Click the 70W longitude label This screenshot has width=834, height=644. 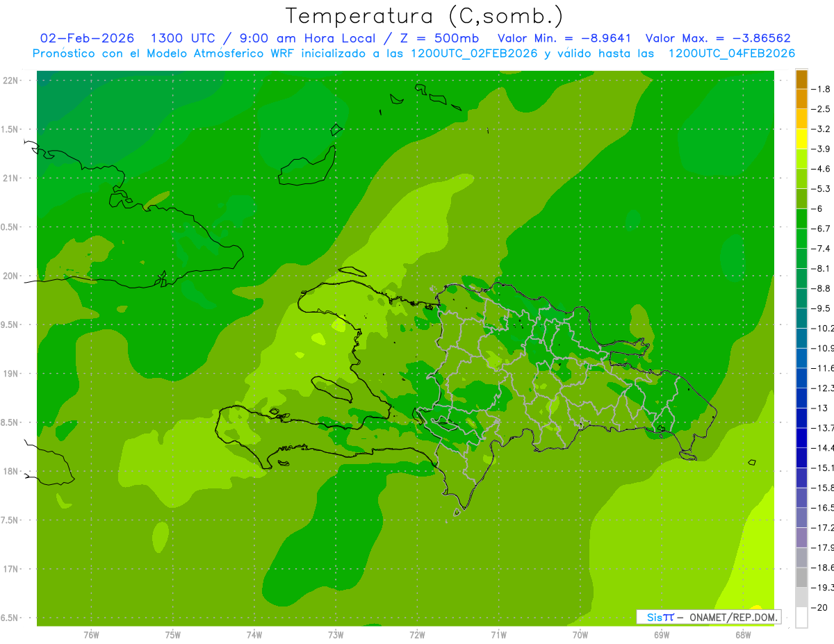click(580, 635)
